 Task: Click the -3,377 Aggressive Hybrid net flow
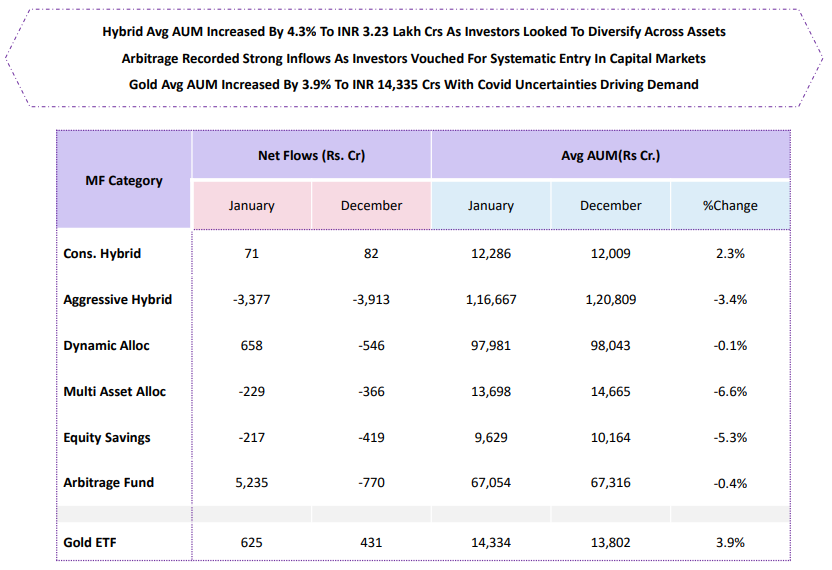tap(252, 300)
